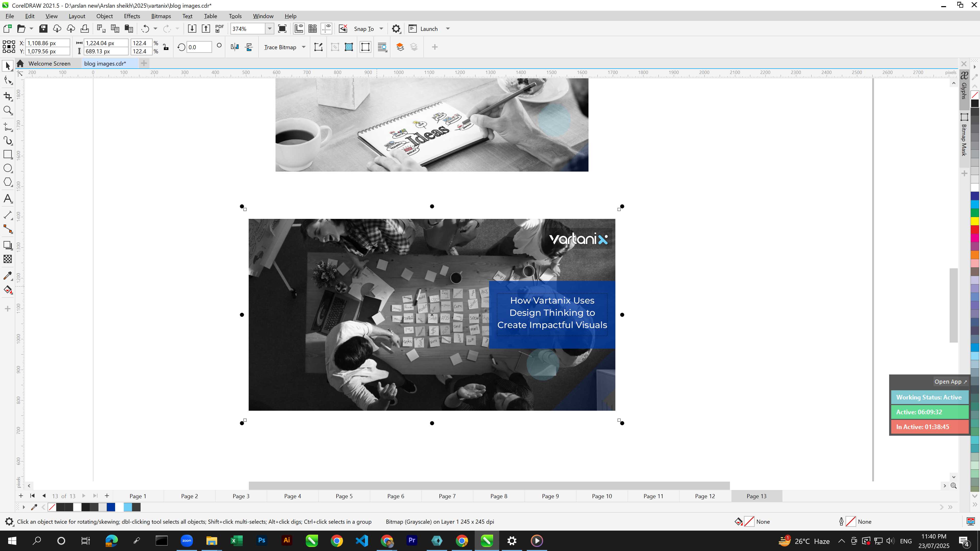This screenshot has height=551, width=980.
Task: Click the Export icon in the toolbar
Action: tap(205, 29)
